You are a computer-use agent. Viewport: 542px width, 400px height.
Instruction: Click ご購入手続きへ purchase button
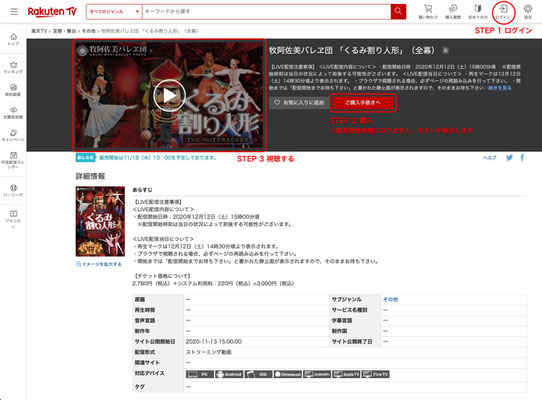click(x=363, y=103)
